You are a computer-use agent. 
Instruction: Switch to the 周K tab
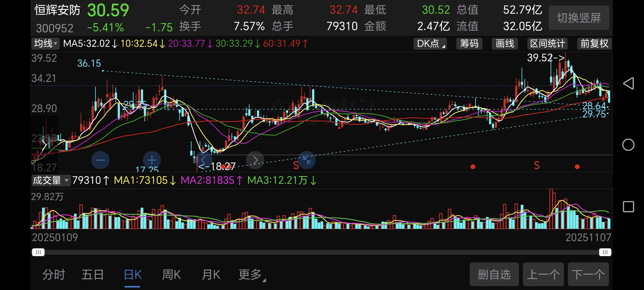pyautogui.click(x=171, y=275)
